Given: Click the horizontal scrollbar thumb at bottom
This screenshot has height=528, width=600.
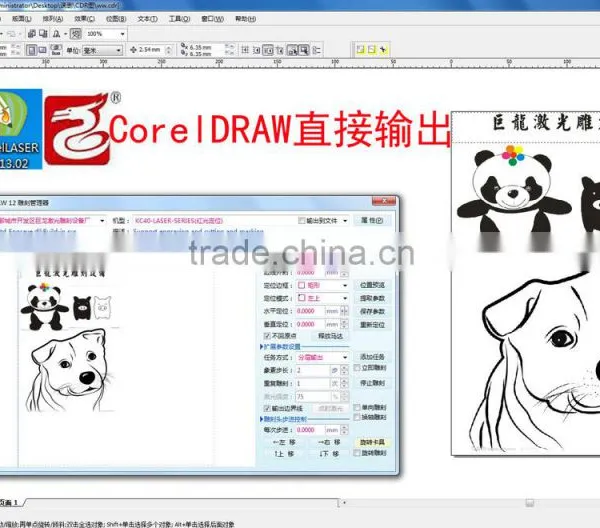Looking at the screenshot, I should point(530,503).
